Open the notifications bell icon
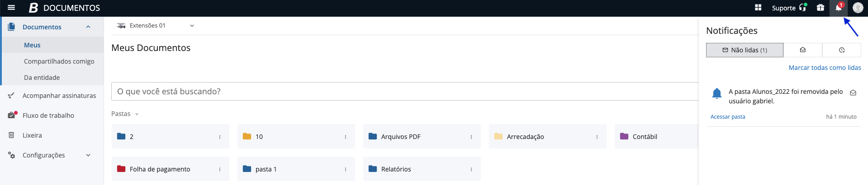This screenshot has width=868, height=185. tap(838, 8)
